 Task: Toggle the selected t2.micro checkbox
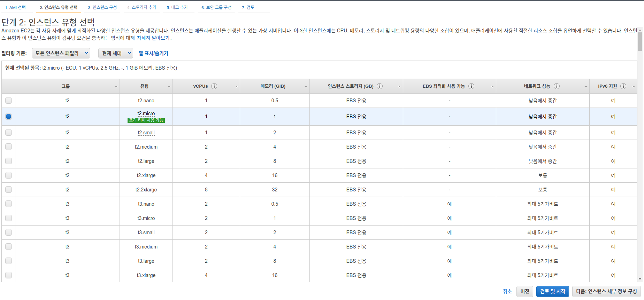[9, 117]
